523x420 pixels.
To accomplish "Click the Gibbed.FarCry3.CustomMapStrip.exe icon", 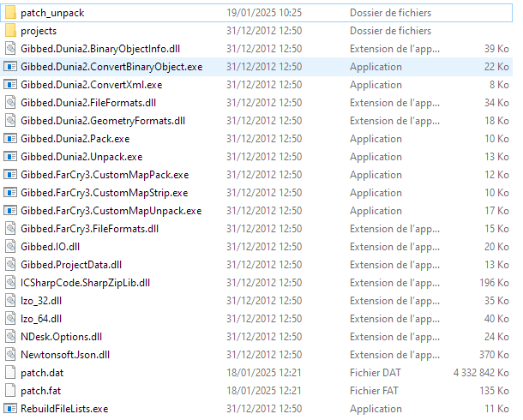I will [10, 193].
